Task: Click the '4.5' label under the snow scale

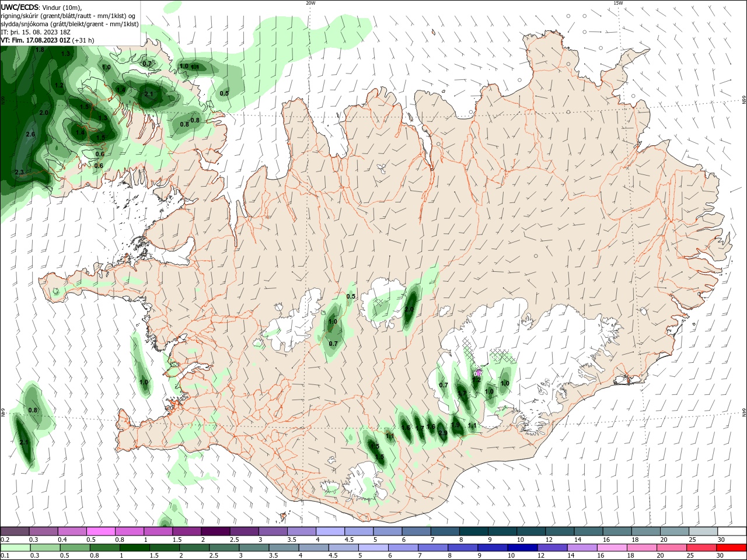Action: pyautogui.click(x=349, y=540)
